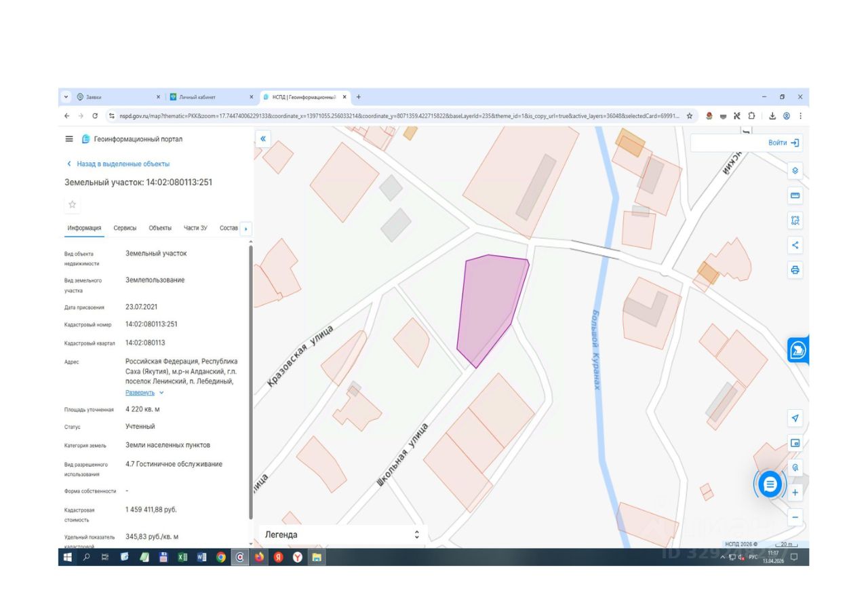Open the Части ЗУ tab
This screenshot has height=614, width=868.
click(195, 228)
